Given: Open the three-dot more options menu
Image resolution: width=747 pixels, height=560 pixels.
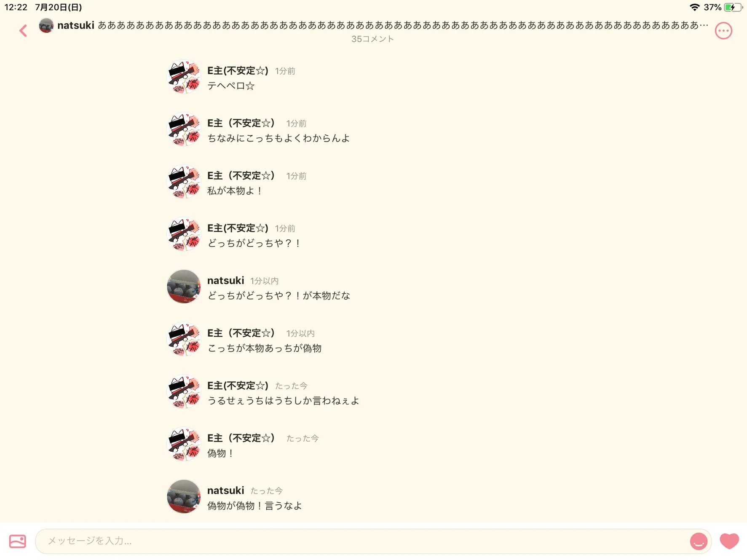Looking at the screenshot, I should [x=723, y=30].
